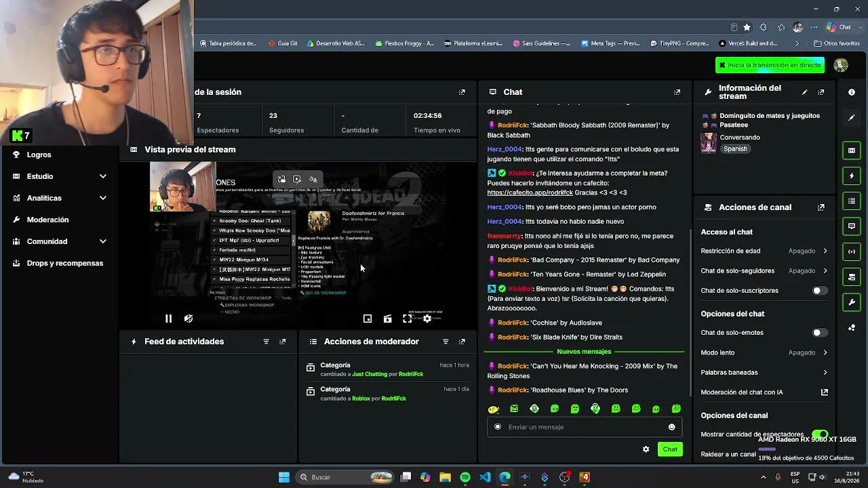868x488 pixels.
Task: Click the Conversando category thumbnail
Action: [709, 143]
